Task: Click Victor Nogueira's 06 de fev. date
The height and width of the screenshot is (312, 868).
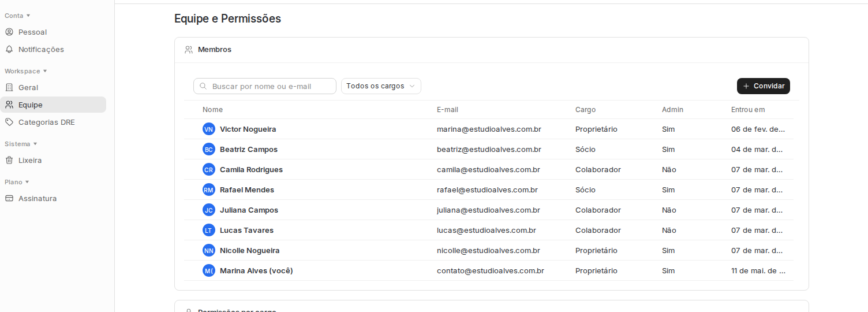Action: (x=758, y=129)
